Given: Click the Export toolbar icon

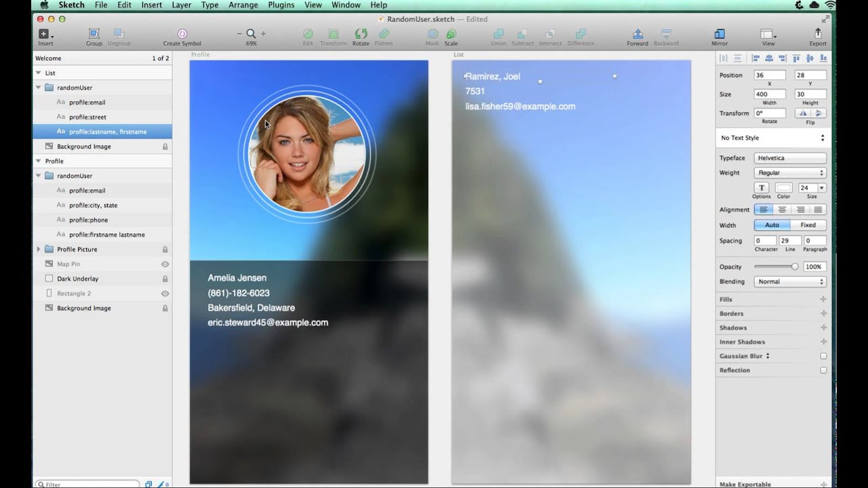Looking at the screenshot, I should coord(818,34).
